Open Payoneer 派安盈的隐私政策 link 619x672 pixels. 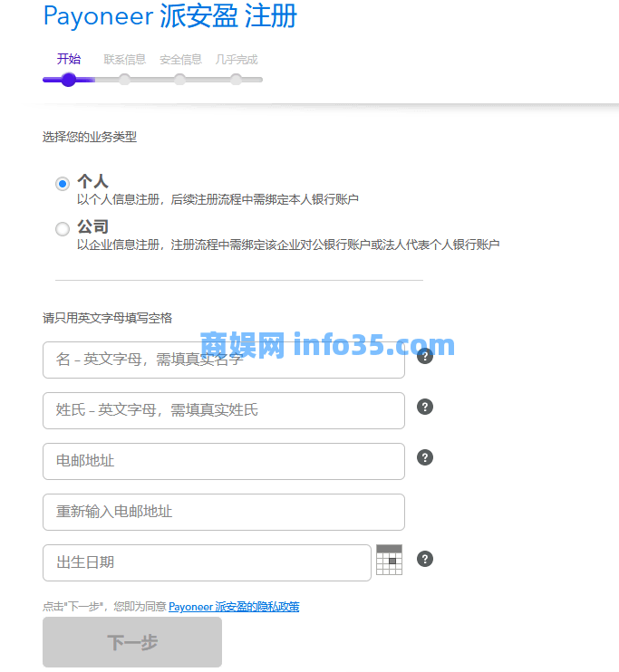[x=234, y=607]
